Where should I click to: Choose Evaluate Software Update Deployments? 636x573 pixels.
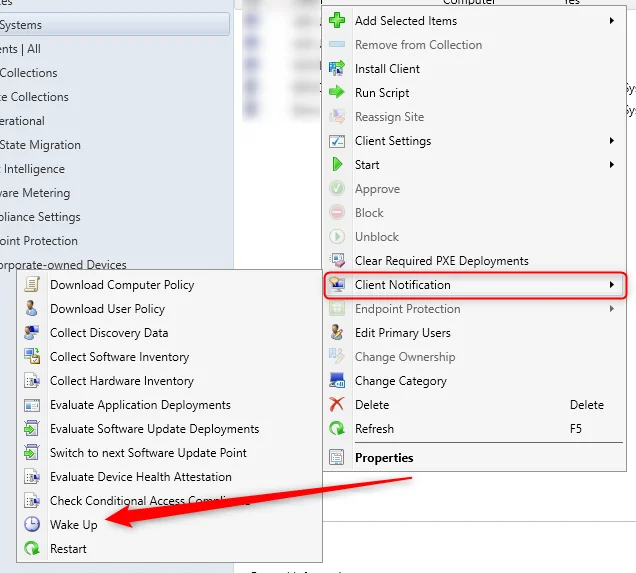tap(154, 429)
